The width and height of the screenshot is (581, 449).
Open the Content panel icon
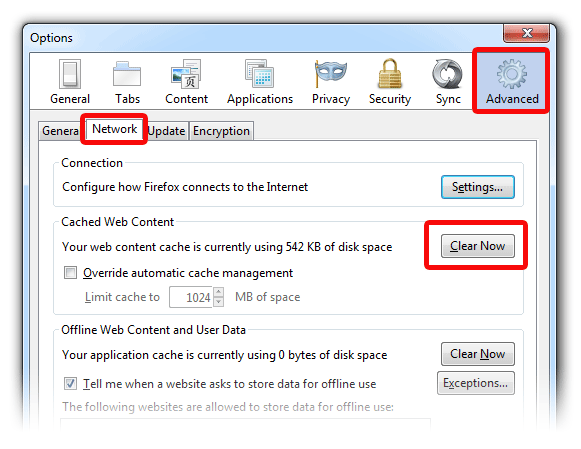[186, 74]
